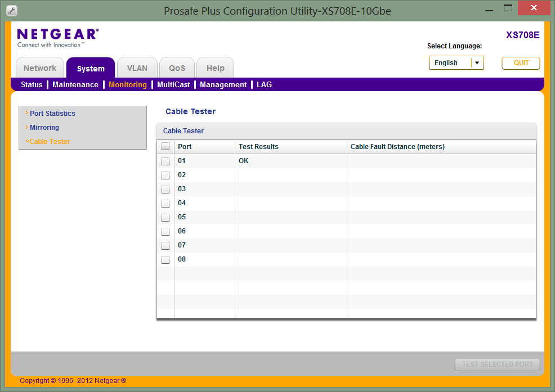The image size is (555, 392).
Task: Click port number 05 in the table
Action: pyautogui.click(x=182, y=217)
